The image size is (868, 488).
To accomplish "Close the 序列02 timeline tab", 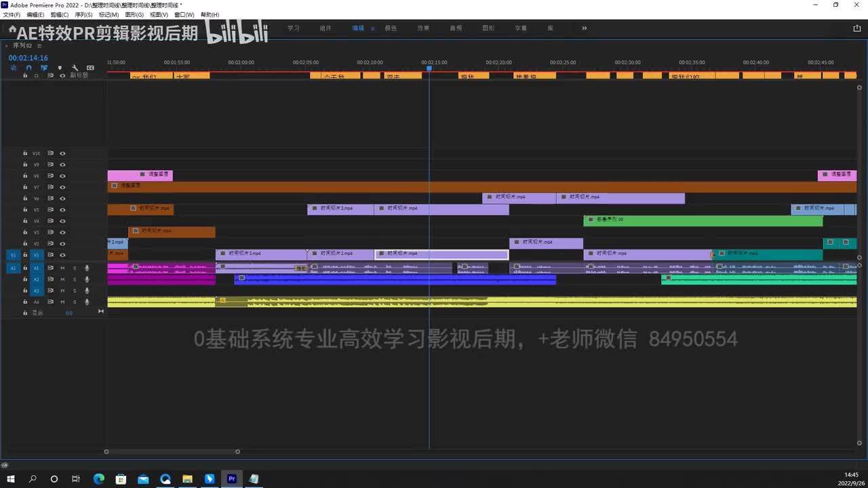I will pos(8,45).
